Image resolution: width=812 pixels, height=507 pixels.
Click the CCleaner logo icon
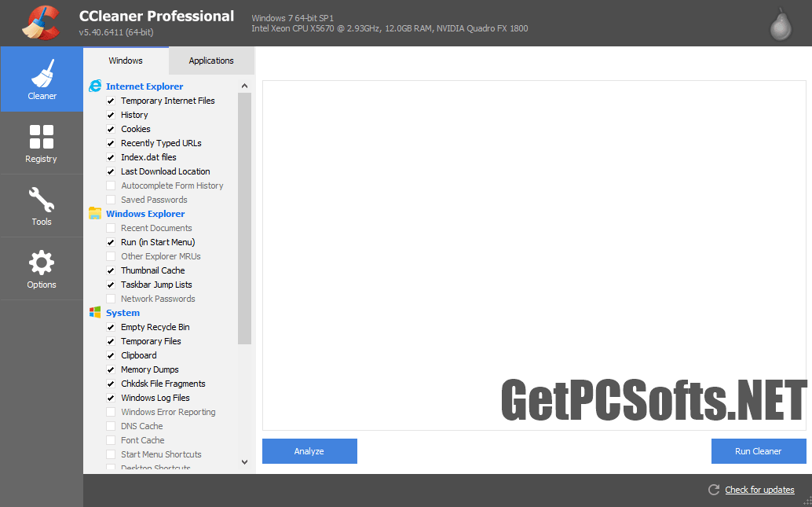tap(41, 23)
